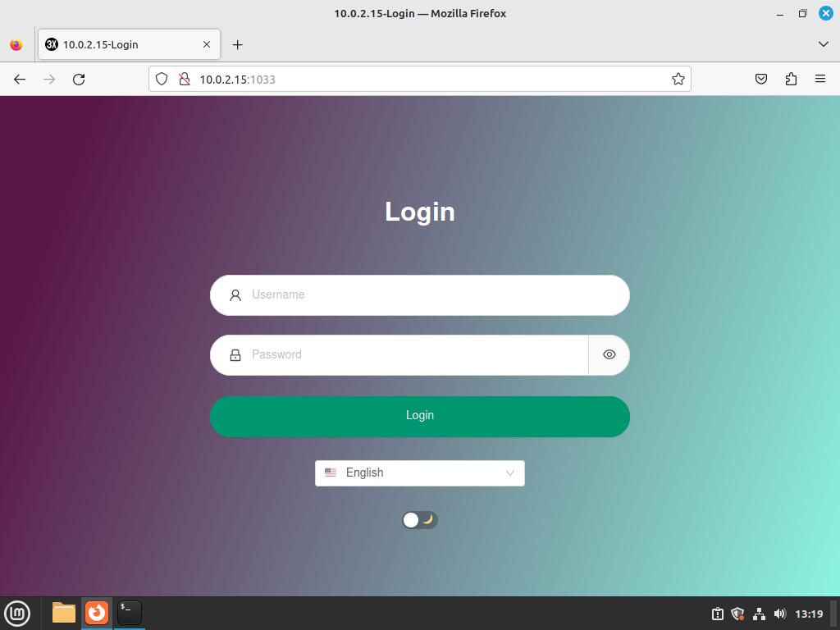The height and width of the screenshot is (630, 840).
Task: Open the network connections tray icon
Action: click(759, 614)
